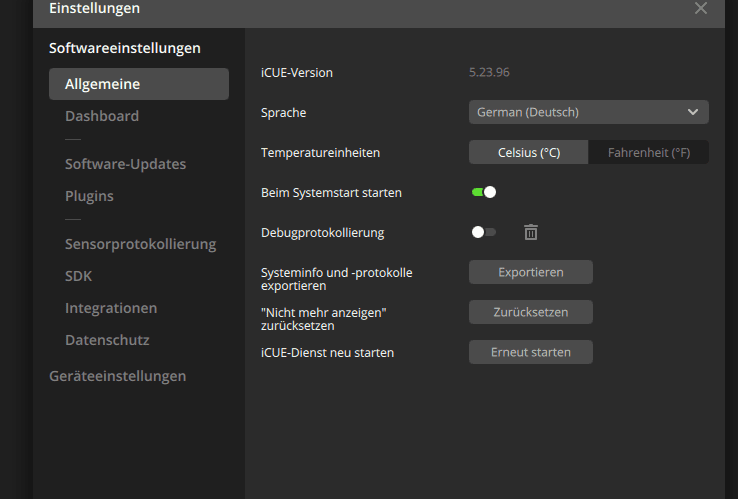
Task: Expand Geräteeinstellungen in the sidebar
Action: coord(117,376)
